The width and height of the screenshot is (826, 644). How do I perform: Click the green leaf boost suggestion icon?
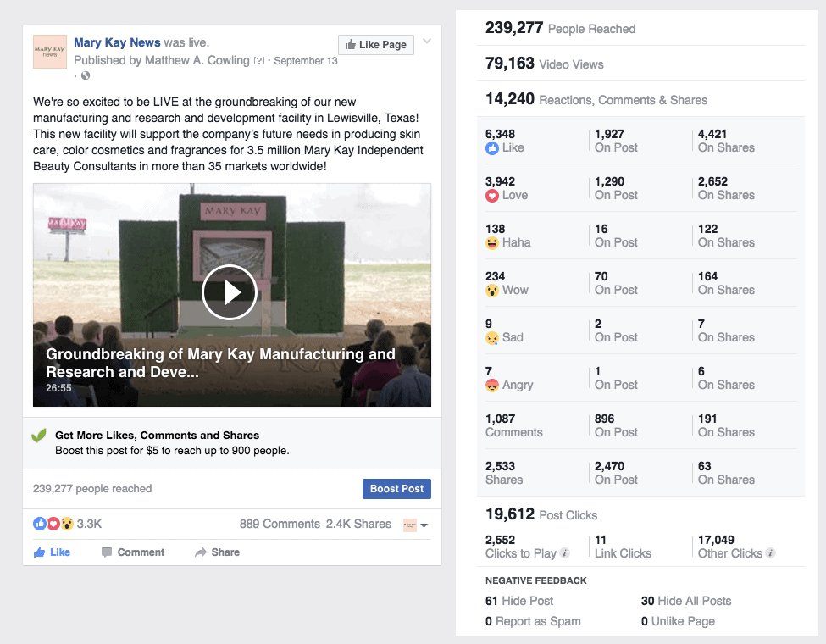pyautogui.click(x=39, y=436)
